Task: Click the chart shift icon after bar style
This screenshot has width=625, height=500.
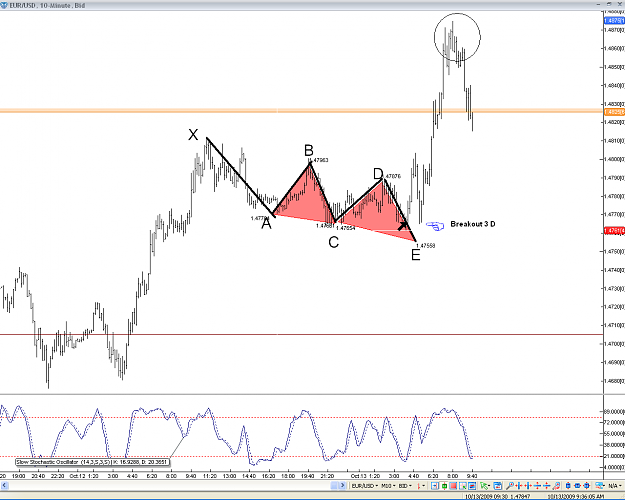Action: click(x=435, y=486)
